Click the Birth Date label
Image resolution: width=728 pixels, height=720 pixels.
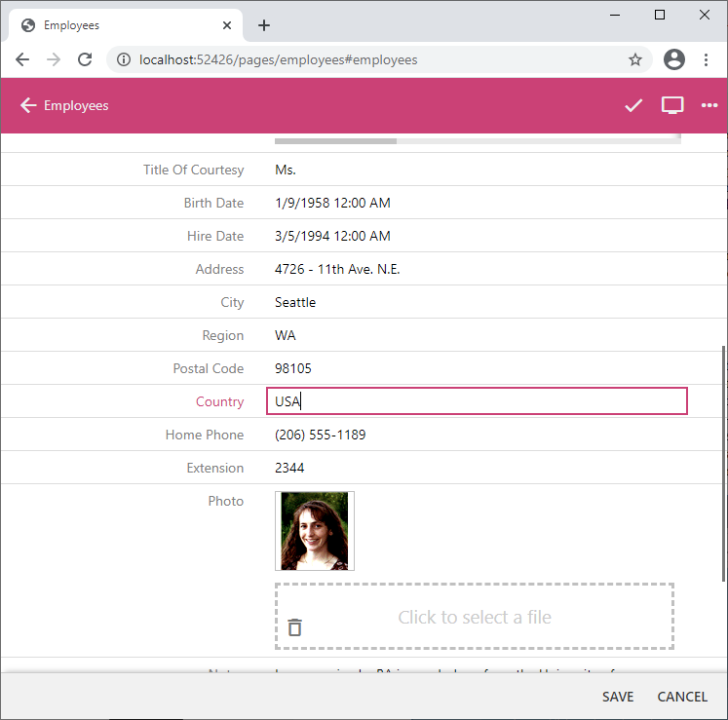coord(213,203)
